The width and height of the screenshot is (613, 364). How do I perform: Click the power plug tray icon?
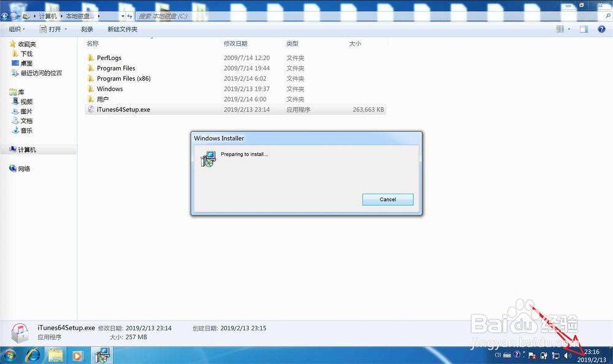(544, 356)
